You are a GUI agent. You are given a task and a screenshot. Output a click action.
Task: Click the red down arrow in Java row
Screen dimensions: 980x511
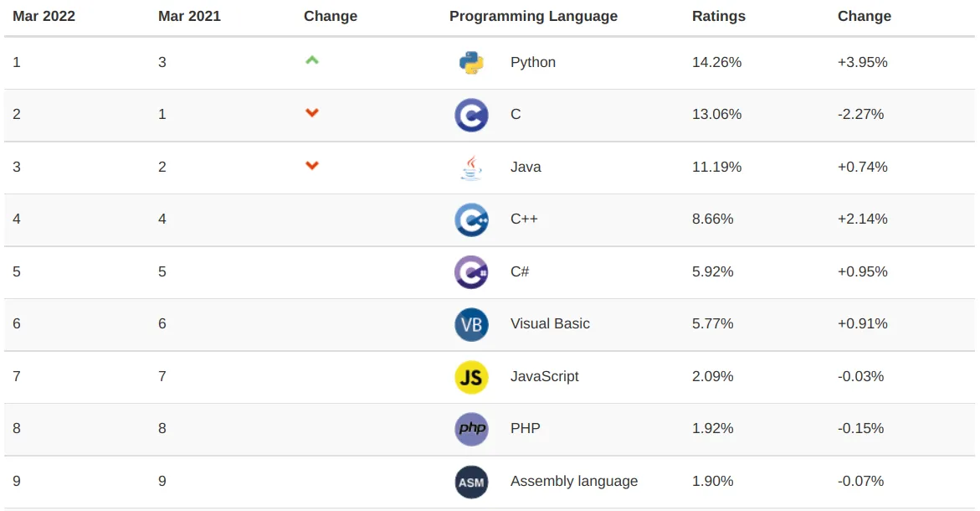tap(312, 166)
